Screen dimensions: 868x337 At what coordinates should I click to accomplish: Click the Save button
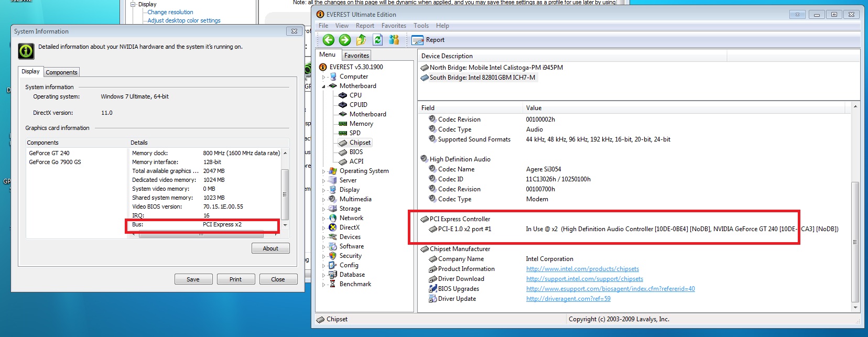click(193, 279)
